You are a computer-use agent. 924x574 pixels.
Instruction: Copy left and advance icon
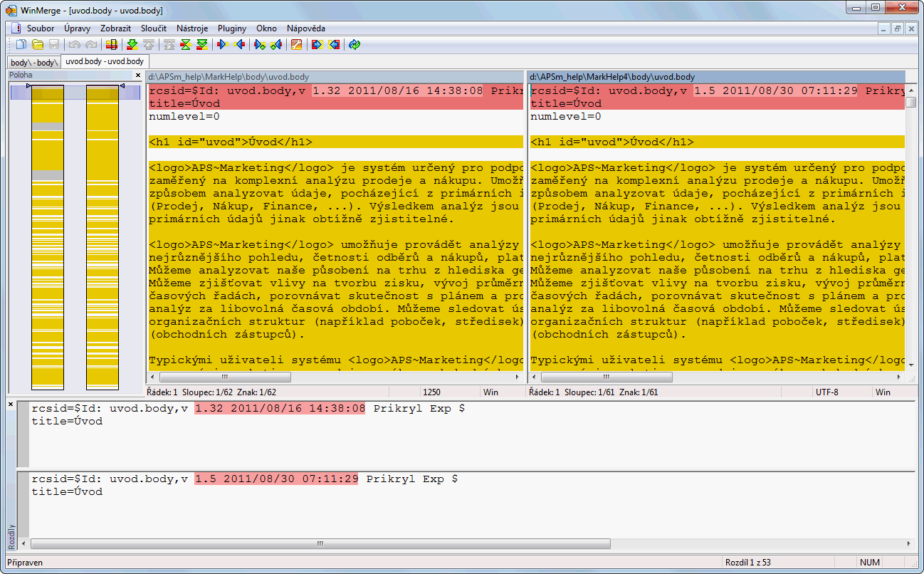click(276, 45)
